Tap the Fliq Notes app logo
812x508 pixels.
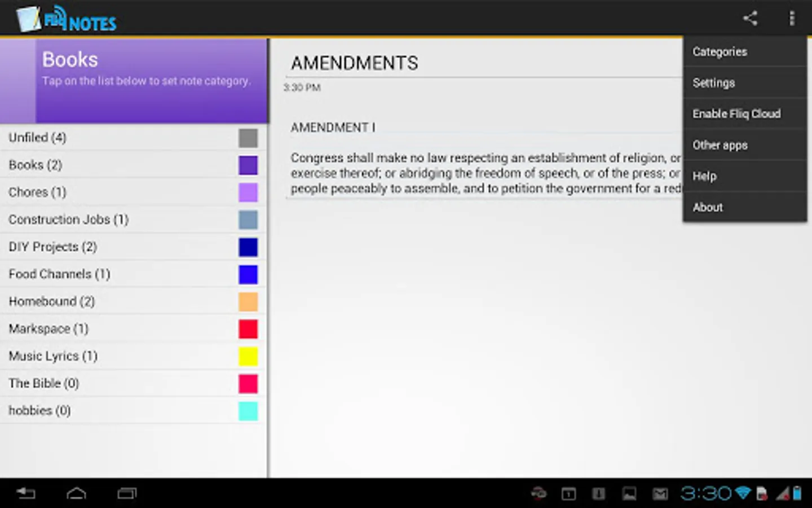(67, 19)
